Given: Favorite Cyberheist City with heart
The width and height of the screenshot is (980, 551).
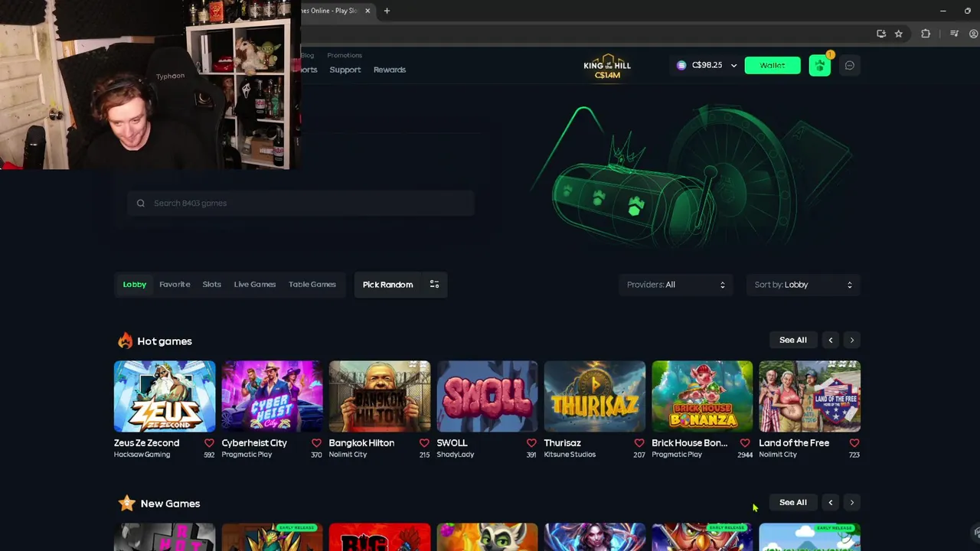Looking at the screenshot, I should tap(316, 443).
